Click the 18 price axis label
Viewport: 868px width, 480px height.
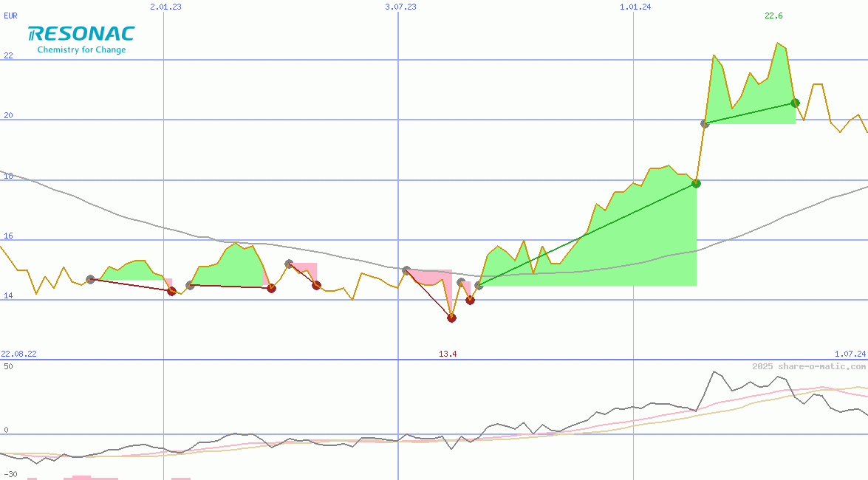[x=8, y=176]
